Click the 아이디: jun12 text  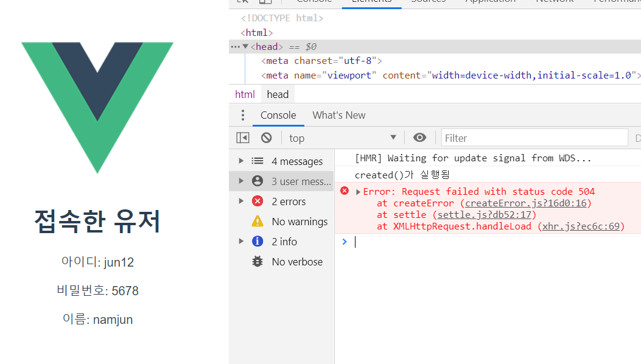(97, 262)
